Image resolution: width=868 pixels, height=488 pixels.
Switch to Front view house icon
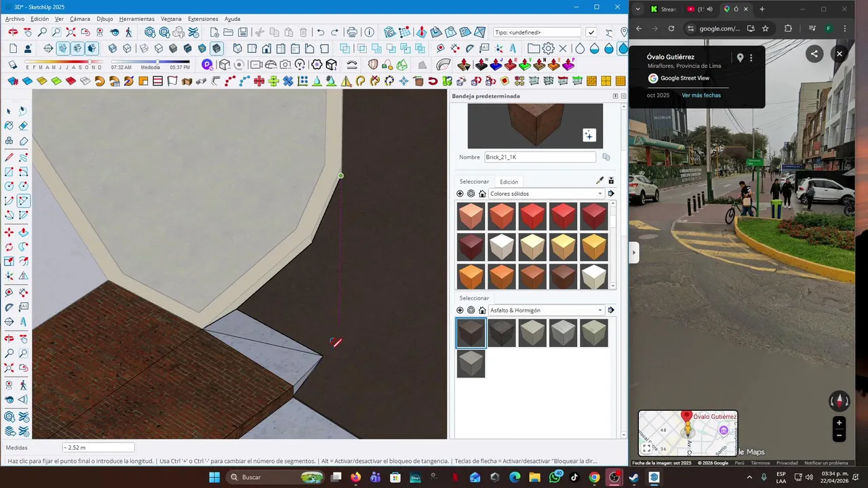click(x=266, y=48)
